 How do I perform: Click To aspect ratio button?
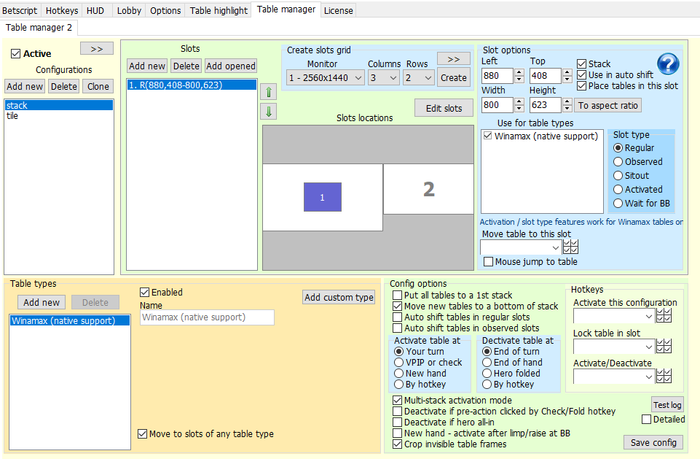pos(608,105)
